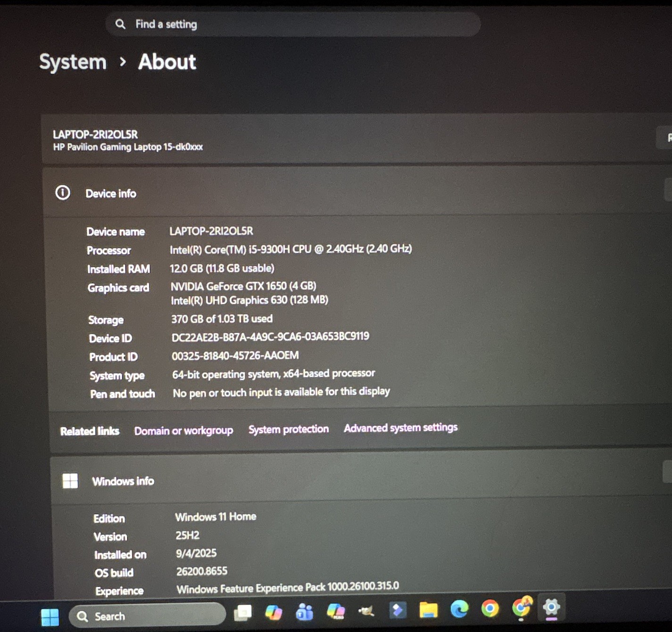Image resolution: width=672 pixels, height=632 pixels.
Task: Click the Windows logo beside Windows info
Action: pyautogui.click(x=70, y=481)
